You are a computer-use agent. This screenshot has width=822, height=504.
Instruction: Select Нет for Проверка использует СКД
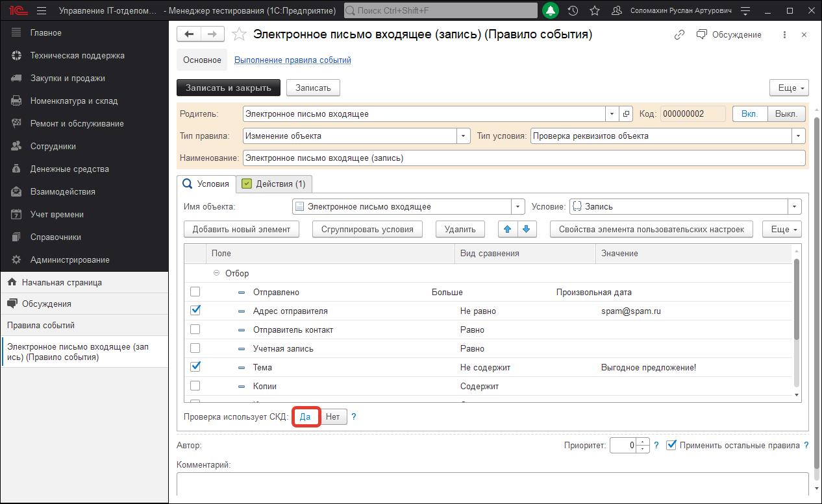pos(333,416)
